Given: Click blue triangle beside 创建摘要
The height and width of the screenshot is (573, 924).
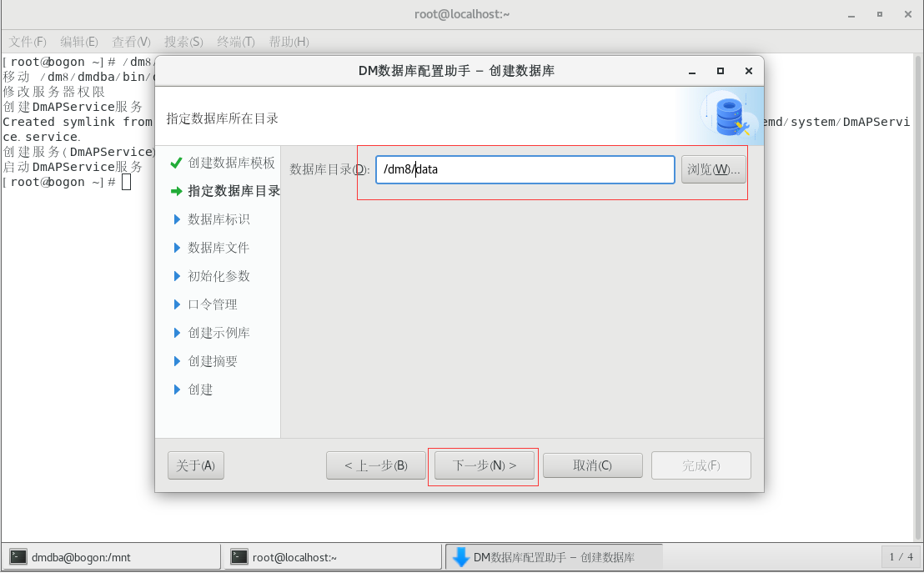Looking at the screenshot, I should [x=177, y=361].
